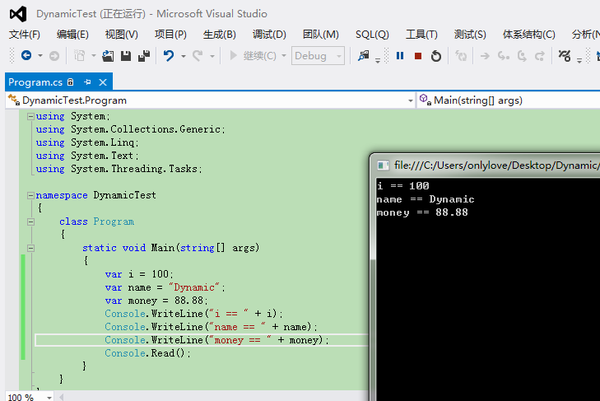Click the Save All icon
The height and width of the screenshot is (401, 600).
point(144,56)
